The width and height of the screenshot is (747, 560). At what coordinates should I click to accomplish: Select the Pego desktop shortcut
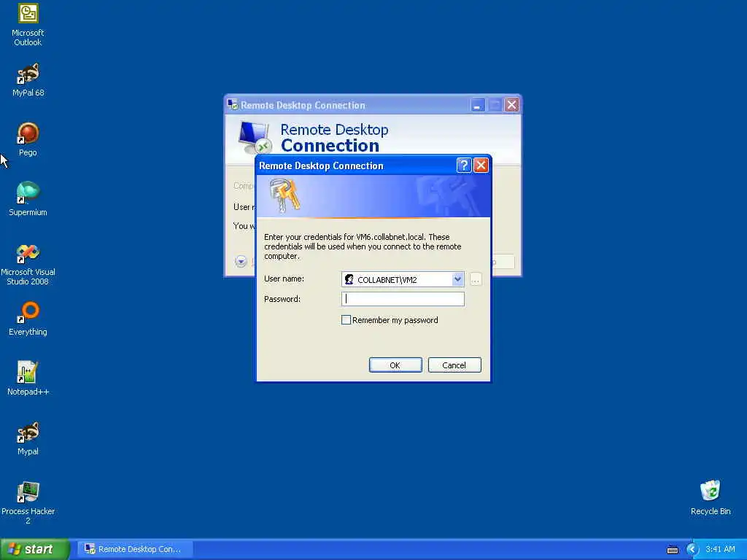point(28,139)
